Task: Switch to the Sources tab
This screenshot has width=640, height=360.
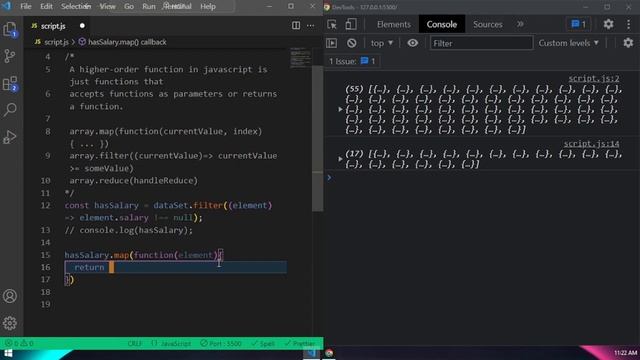Action: pyautogui.click(x=487, y=24)
